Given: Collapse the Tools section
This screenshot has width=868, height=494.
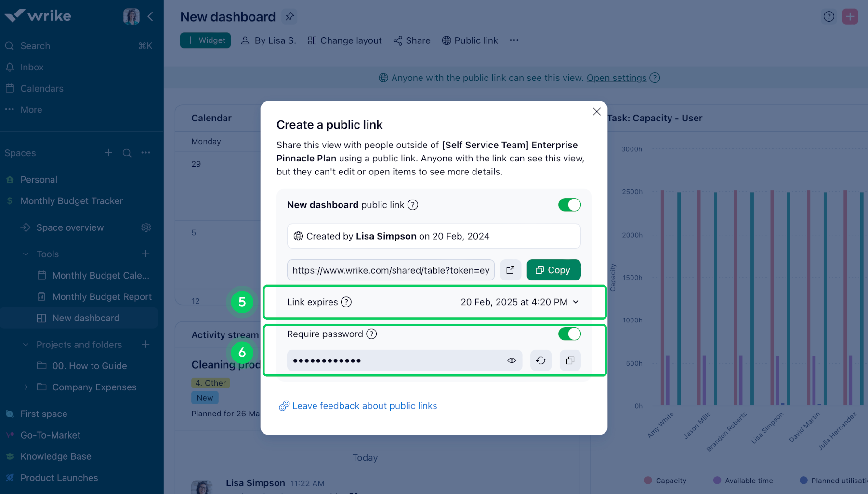Looking at the screenshot, I should (x=25, y=254).
